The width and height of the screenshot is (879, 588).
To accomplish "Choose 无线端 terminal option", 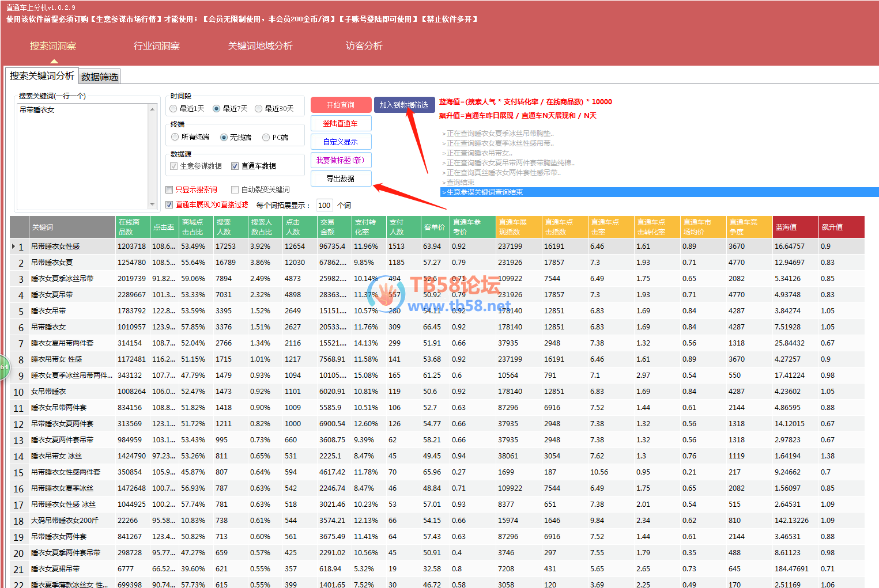I will click(224, 137).
